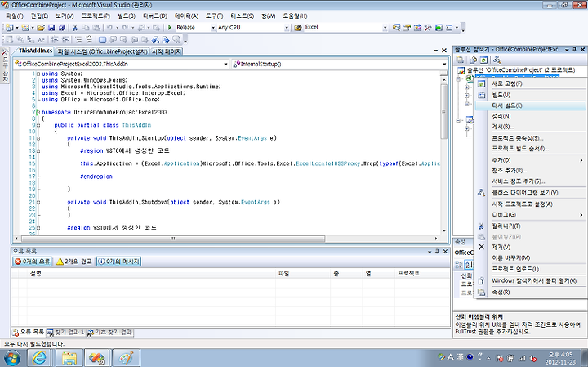Choose Windows 탐색기에서 폴더 열기(X)

tap(530, 280)
